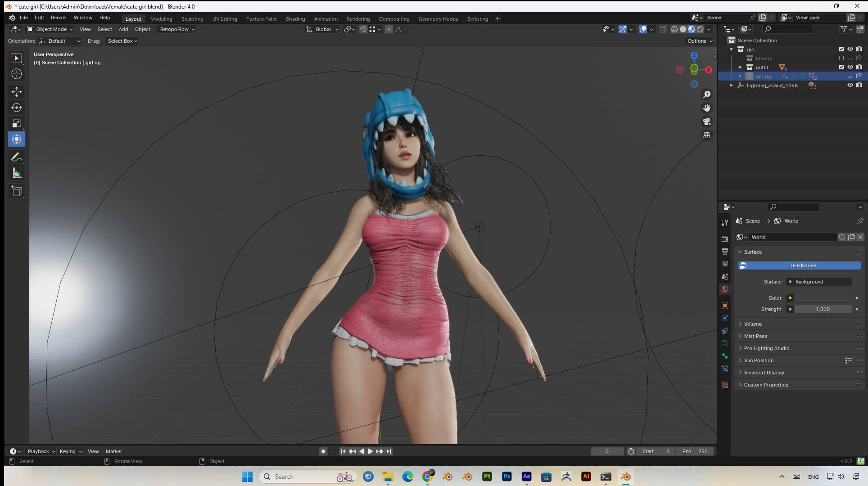
Task: Toggle the hiderig collection checkbox
Action: tap(841, 58)
